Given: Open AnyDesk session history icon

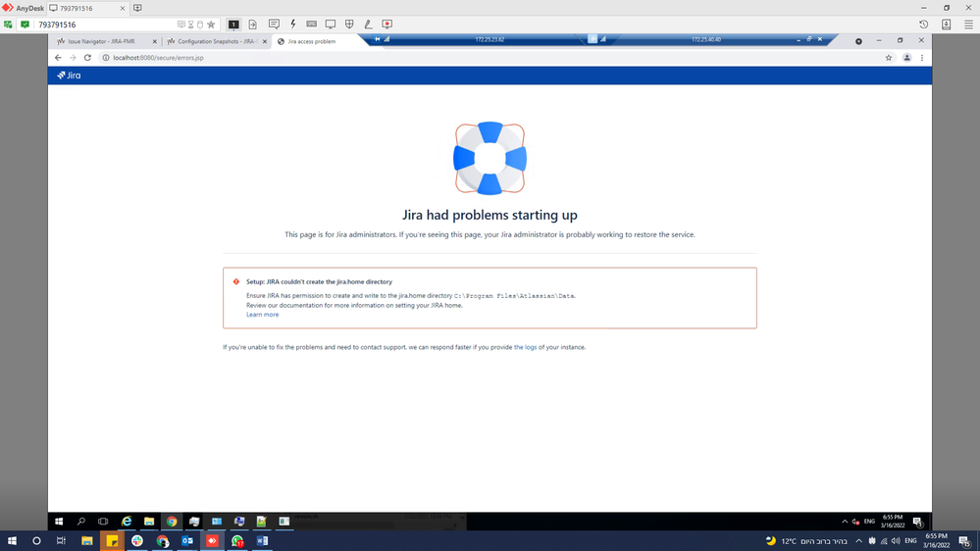Looking at the screenshot, I should pyautogui.click(x=924, y=25).
